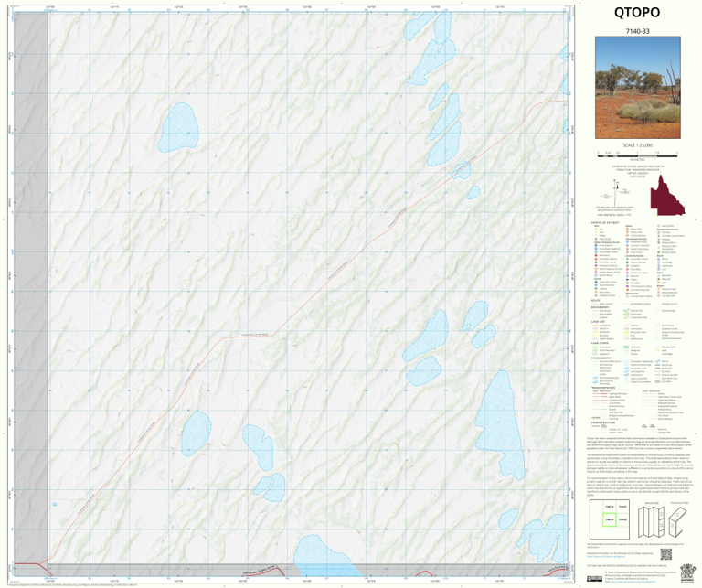
Task: Click the QR code
Action: click(x=666, y=554)
